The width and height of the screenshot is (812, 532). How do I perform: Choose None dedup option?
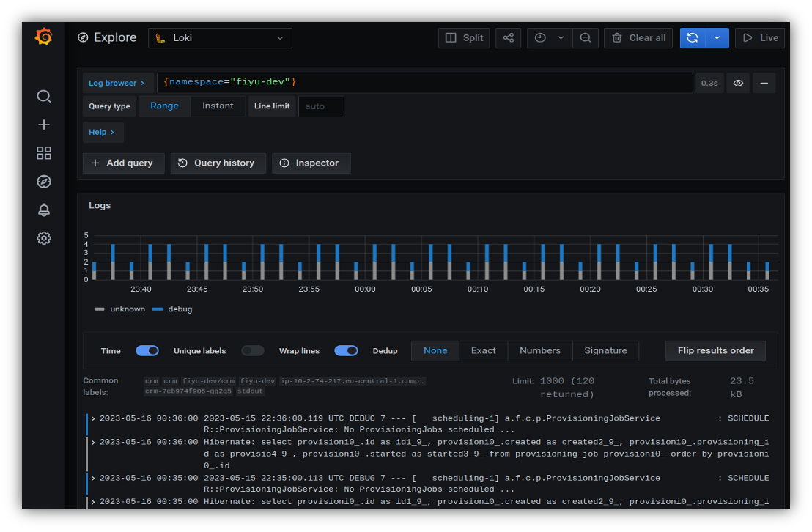pyautogui.click(x=435, y=351)
